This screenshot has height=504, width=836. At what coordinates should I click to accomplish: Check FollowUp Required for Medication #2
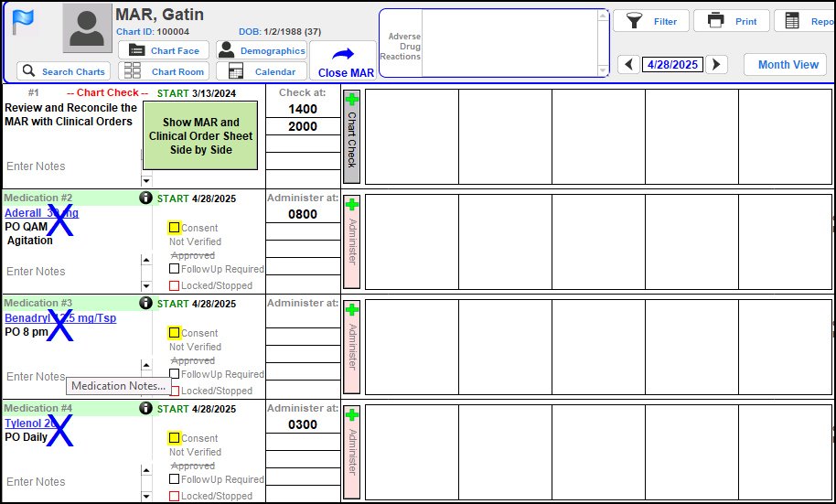(x=174, y=269)
